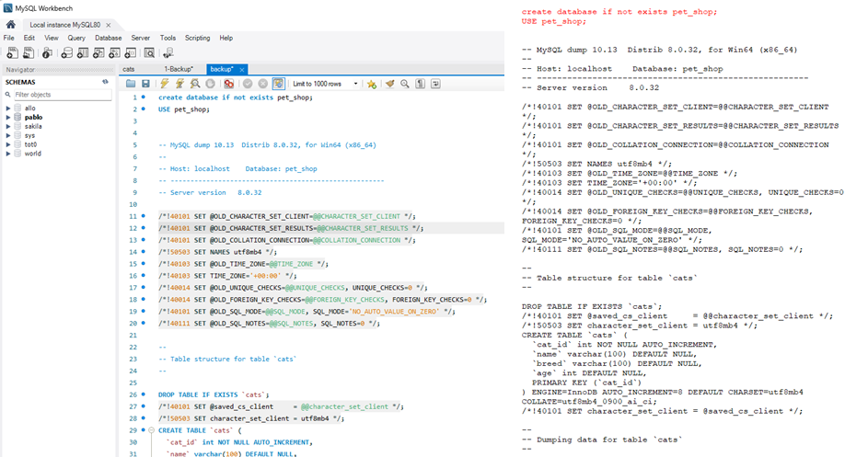Beautify the SQL script with broom icon
This screenshot has width=868, height=457.
[x=389, y=84]
